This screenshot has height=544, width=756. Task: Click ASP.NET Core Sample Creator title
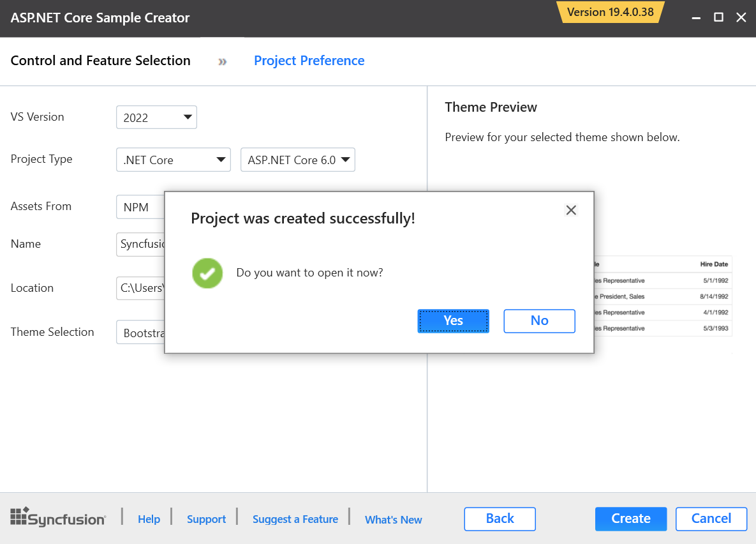point(100,18)
